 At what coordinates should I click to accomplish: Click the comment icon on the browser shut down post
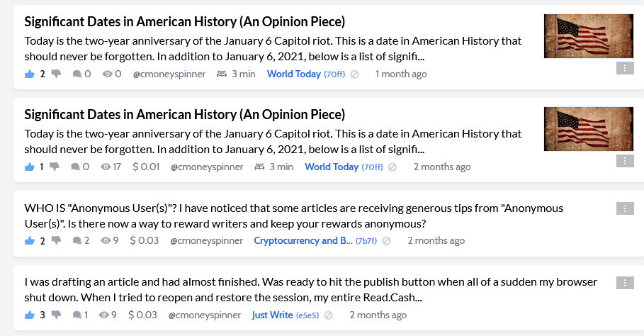coord(77,315)
